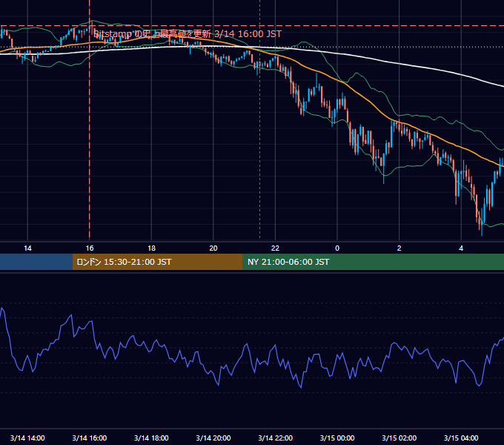Viewport: 504px width, 445px height.
Task: Click the Bitstamp all-time-high annotation text
Action: [x=188, y=34]
